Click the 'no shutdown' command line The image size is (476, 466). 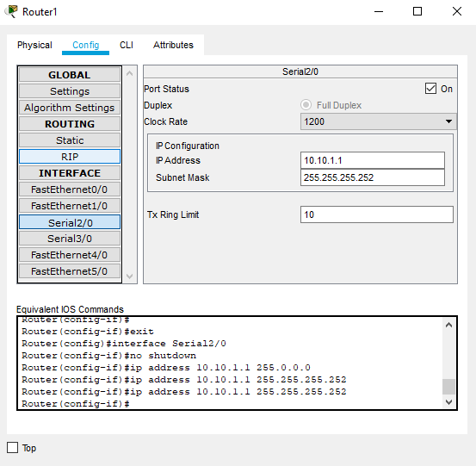(109, 356)
